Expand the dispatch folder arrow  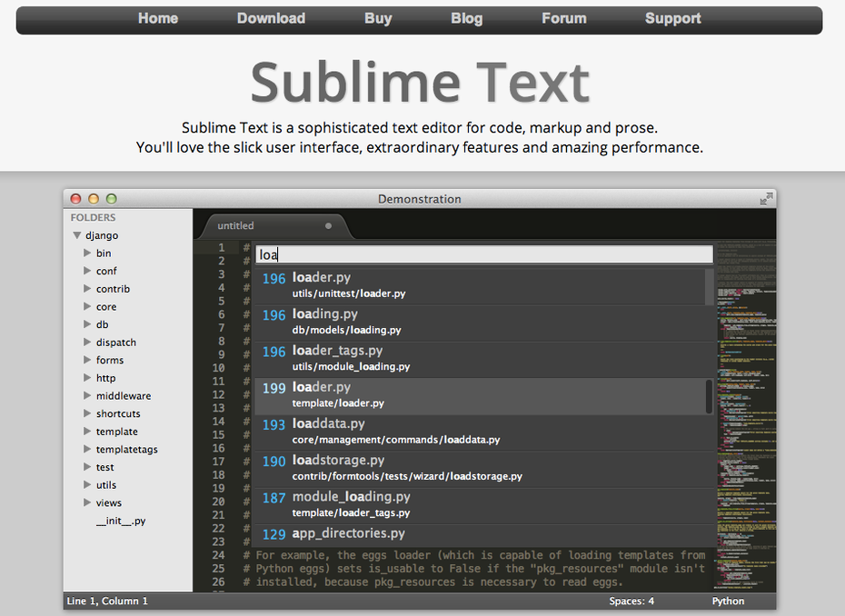pos(87,342)
